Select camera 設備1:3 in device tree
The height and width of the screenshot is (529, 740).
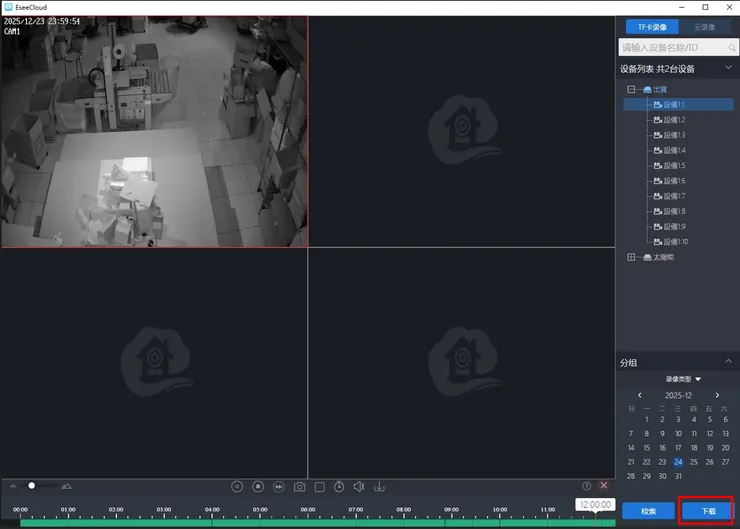pos(669,135)
